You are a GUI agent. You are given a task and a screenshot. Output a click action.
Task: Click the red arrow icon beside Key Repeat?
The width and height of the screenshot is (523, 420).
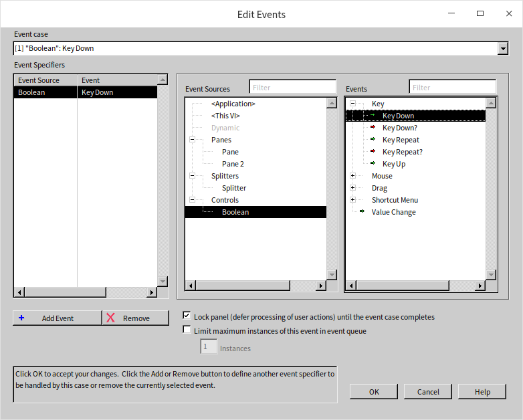tap(373, 152)
